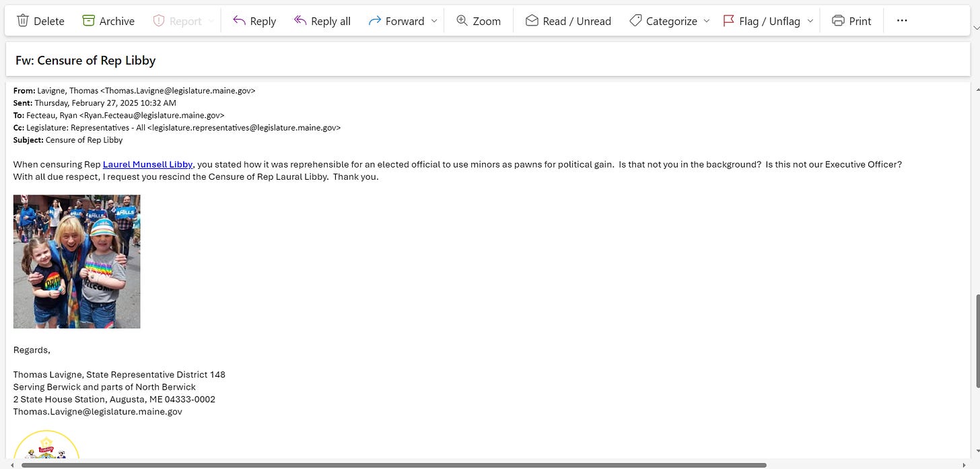Click the Forward arrow icon

point(375,21)
